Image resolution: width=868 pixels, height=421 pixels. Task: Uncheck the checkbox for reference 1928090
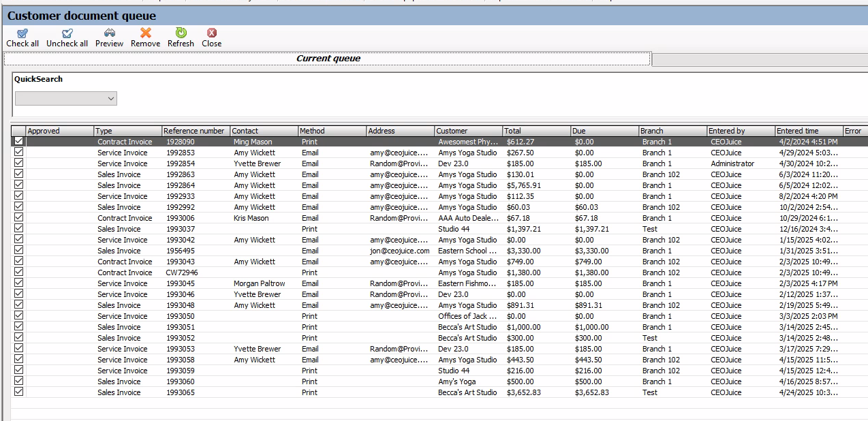18,142
